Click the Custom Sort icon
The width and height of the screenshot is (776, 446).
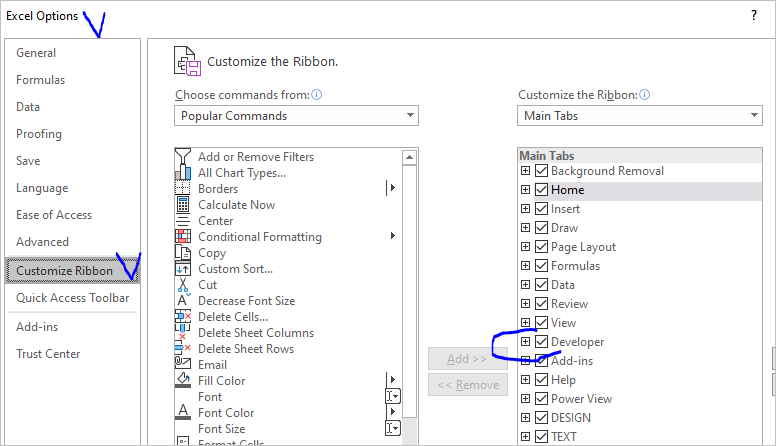(x=183, y=269)
